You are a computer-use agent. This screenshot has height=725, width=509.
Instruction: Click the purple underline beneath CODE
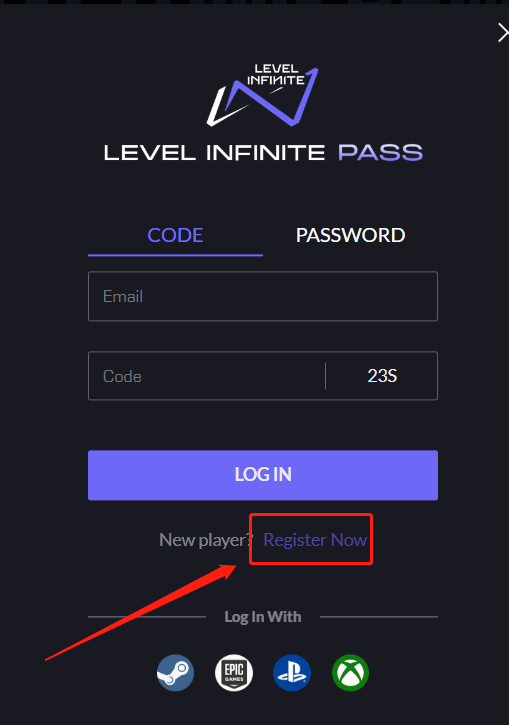click(x=175, y=255)
